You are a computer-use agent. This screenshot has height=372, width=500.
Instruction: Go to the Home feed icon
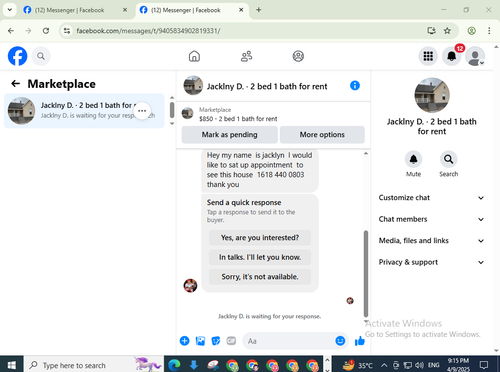[194, 56]
